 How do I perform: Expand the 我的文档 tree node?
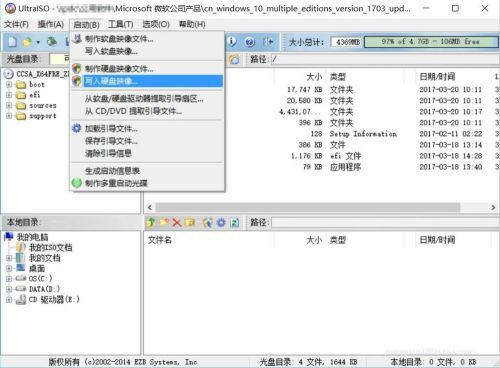click(9, 258)
